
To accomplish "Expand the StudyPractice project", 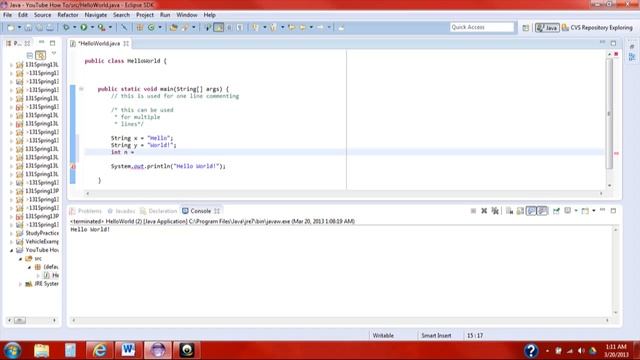I will point(11,233).
